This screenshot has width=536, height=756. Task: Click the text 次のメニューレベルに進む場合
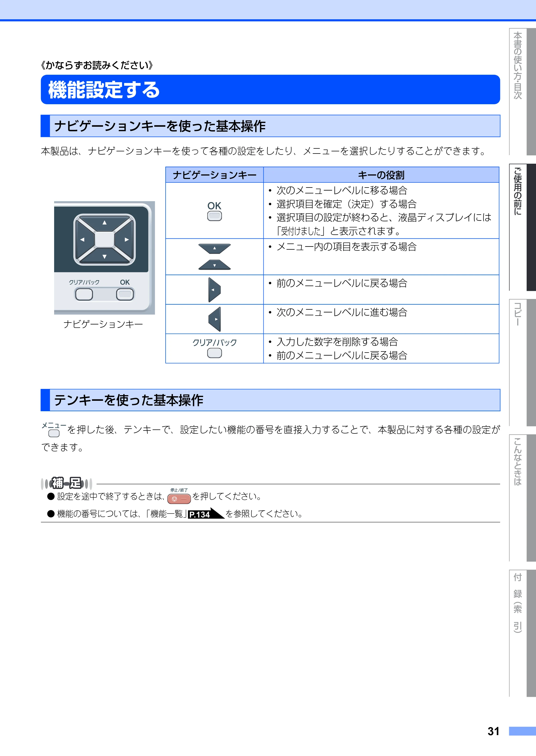(x=342, y=312)
